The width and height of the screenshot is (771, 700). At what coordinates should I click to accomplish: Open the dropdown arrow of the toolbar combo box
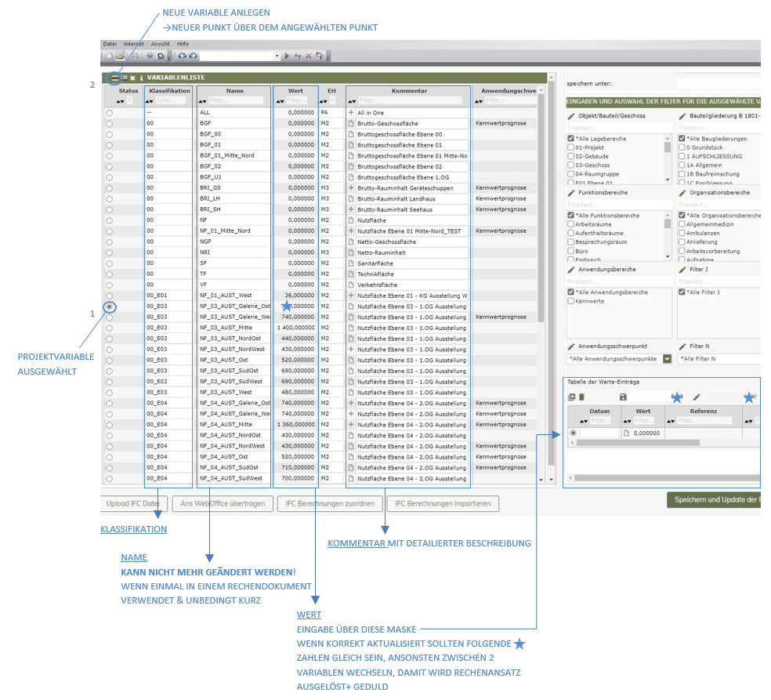point(277,56)
